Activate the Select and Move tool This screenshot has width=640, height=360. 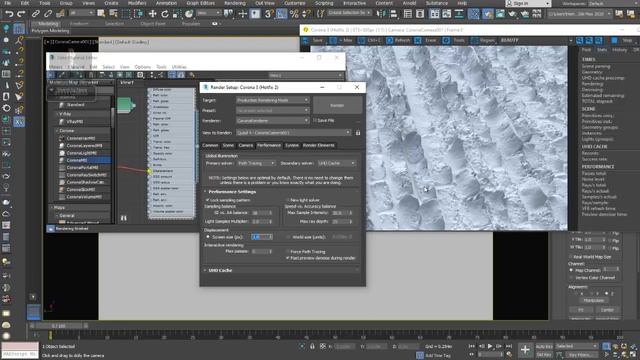click(152, 13)
